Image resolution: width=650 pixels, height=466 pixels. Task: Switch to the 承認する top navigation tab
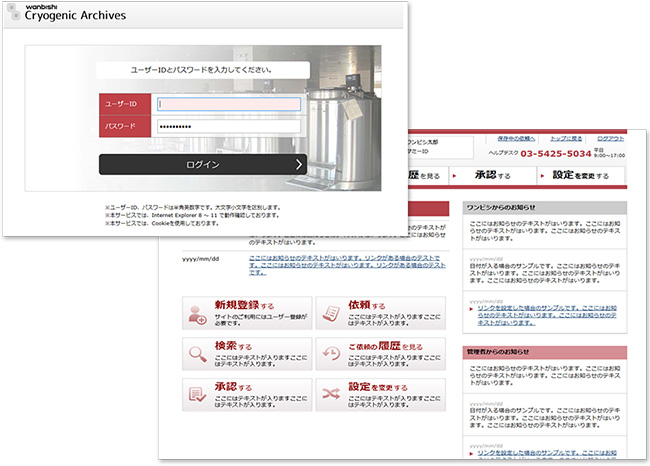pyautogui.click(x=492, y=175)
